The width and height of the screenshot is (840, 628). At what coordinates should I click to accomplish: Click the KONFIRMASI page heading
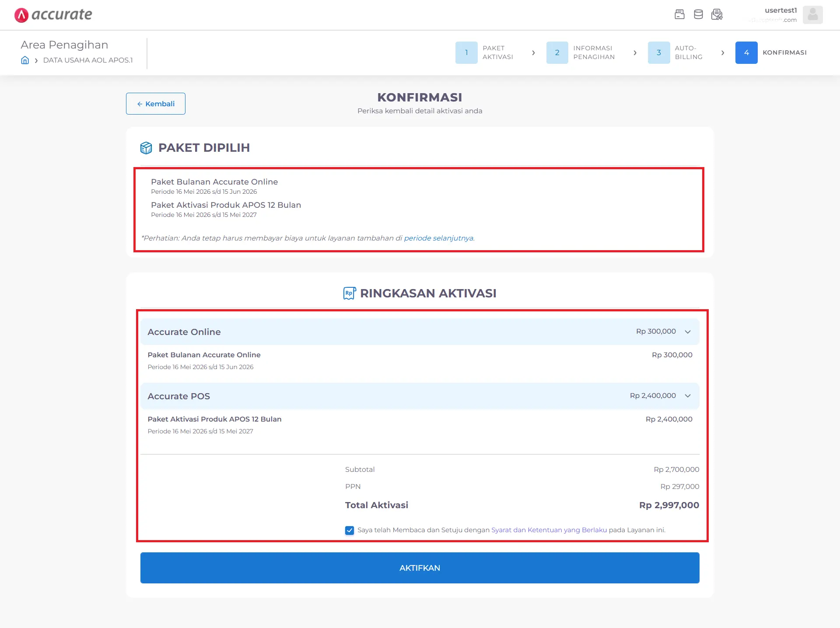point(420,97)
